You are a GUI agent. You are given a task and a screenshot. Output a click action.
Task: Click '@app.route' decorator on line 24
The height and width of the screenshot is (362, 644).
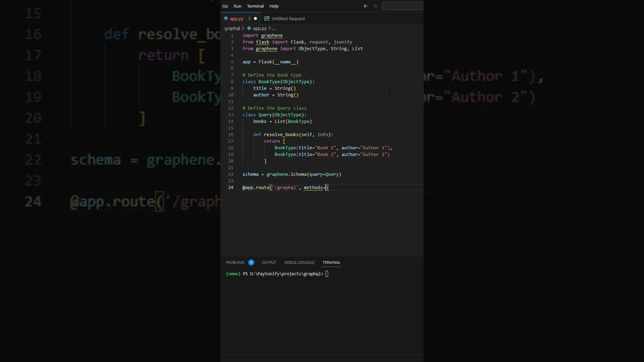tap(256, 188)
